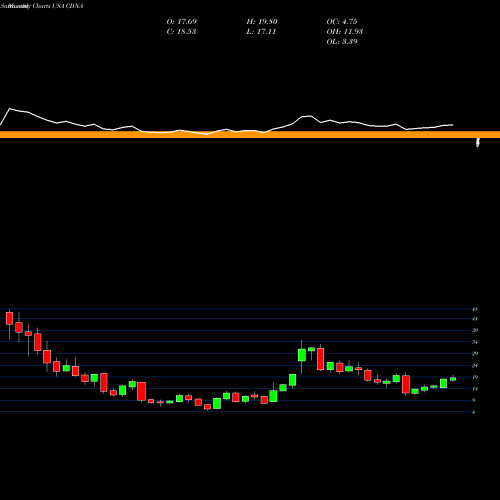Click the orange horizontal indicator band
This screenshot has height=500, width=500.
(250, 135)
